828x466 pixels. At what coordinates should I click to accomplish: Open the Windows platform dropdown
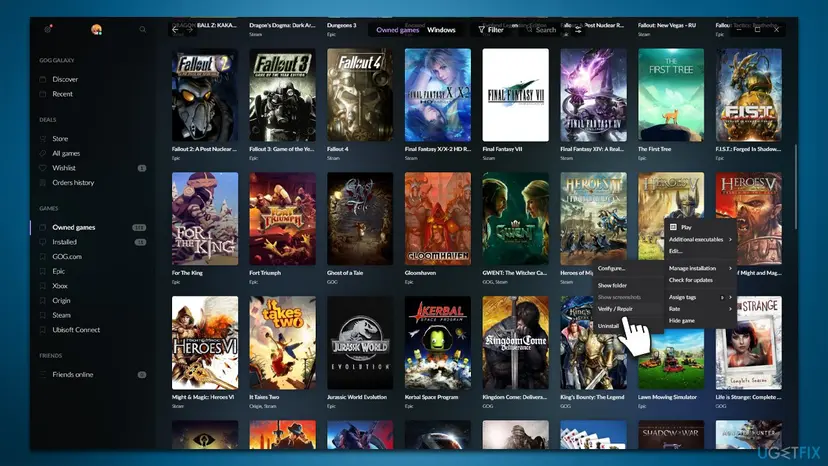pyautogui.click(x=441, y=30)
